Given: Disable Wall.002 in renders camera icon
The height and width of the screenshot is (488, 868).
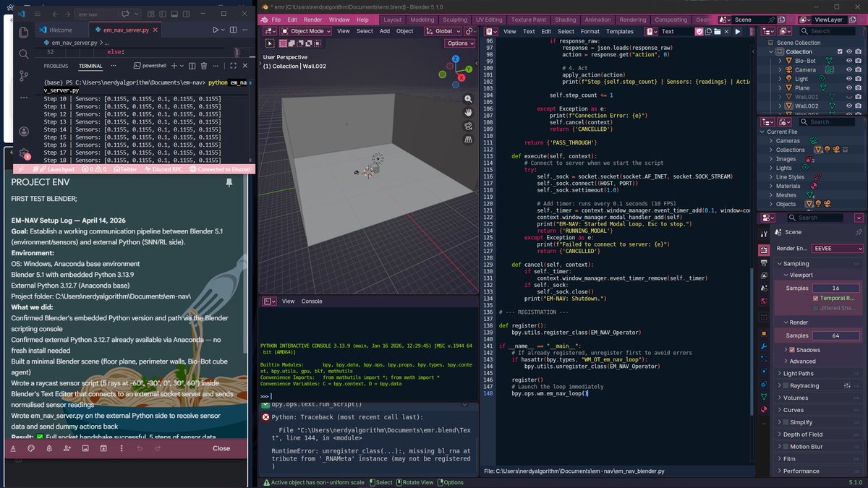Looking at the screenshot, I should [x=858, y=106].
